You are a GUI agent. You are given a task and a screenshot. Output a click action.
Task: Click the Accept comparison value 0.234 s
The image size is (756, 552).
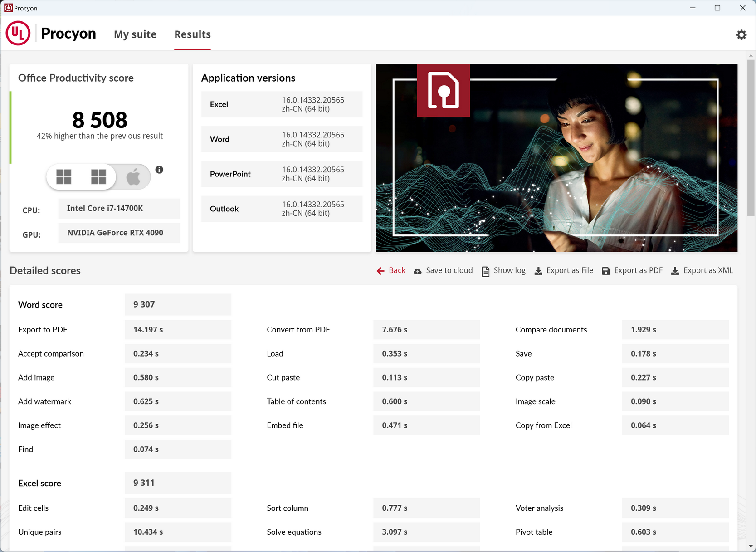178,354
